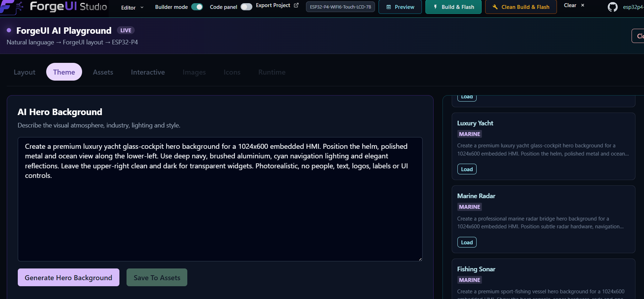Go to the Interactive tab

click(148, 72)
